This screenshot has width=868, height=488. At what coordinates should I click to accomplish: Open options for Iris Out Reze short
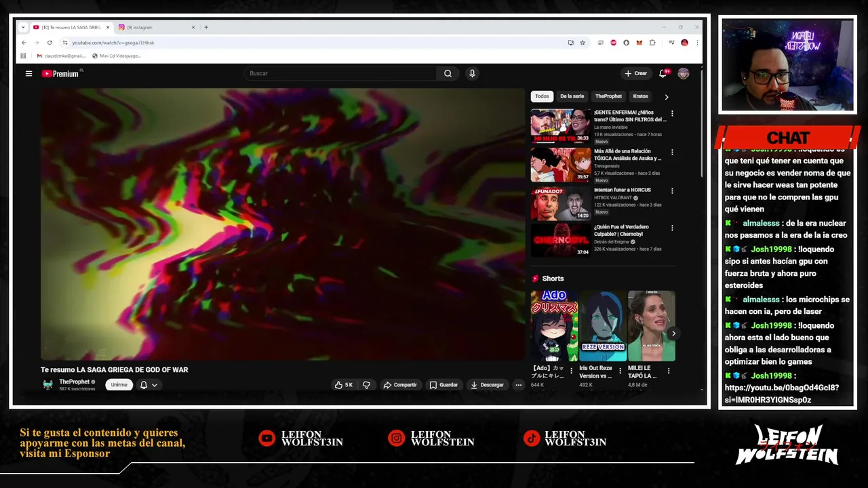coord(620,371)
